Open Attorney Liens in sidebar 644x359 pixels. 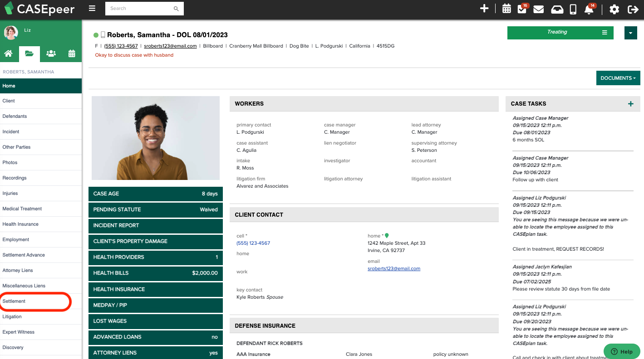(x=41, y=271)
